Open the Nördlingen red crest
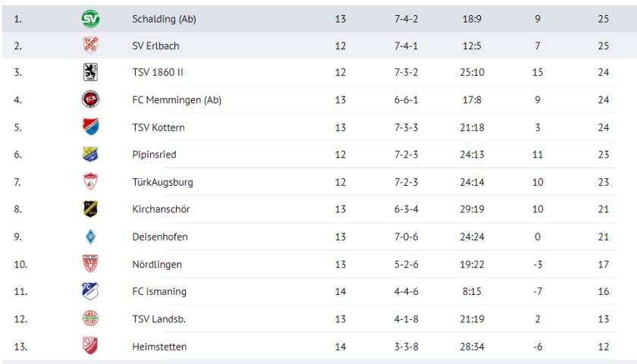 [x=90, y=264]
